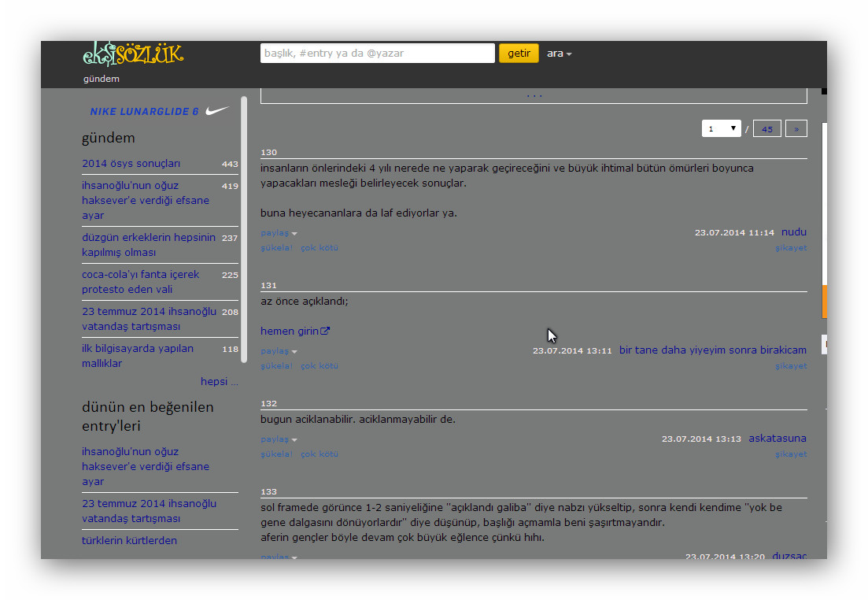Click the search box for başlık or entry
This screenshot has width=868, height=600.
(377, 54)
